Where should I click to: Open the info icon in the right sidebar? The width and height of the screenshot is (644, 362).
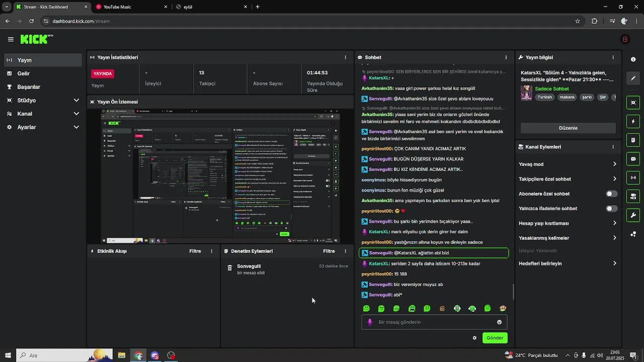pos(633,59)
